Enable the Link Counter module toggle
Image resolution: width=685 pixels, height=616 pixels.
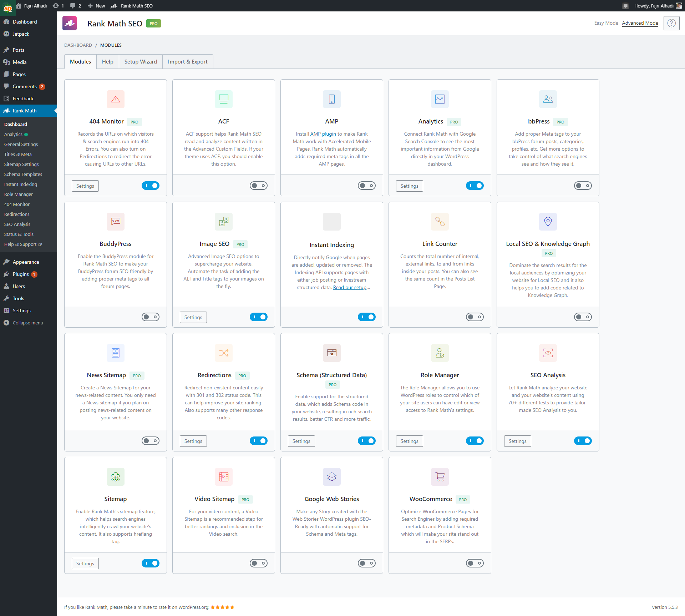[475, 317]
